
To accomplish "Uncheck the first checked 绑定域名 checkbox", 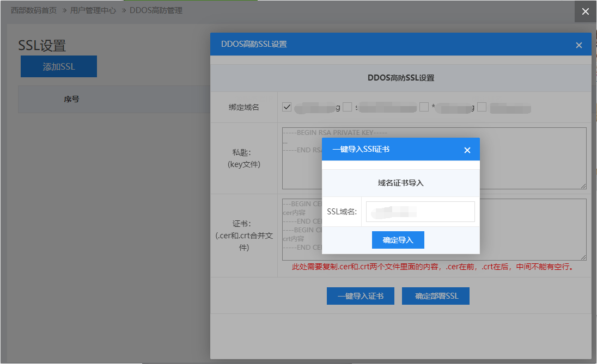I will coord(287,107).
